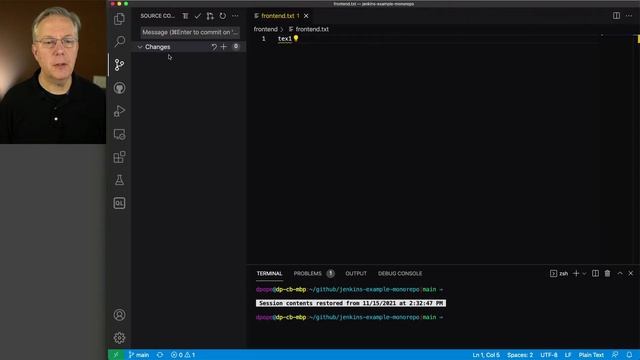Switch to the OUTPUT panel tab
The height and width of the screenshot is (360, 640).
click(x=356, y=273)
